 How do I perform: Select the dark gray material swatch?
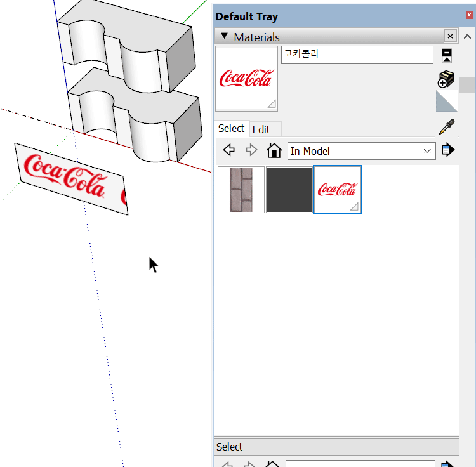(289, 190)
